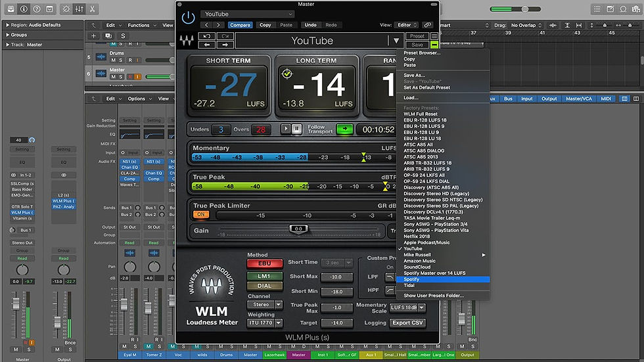Viewport: 644px width, 362px height.
Task: Click the green minus button beside Save
Action: pos(434,44)
